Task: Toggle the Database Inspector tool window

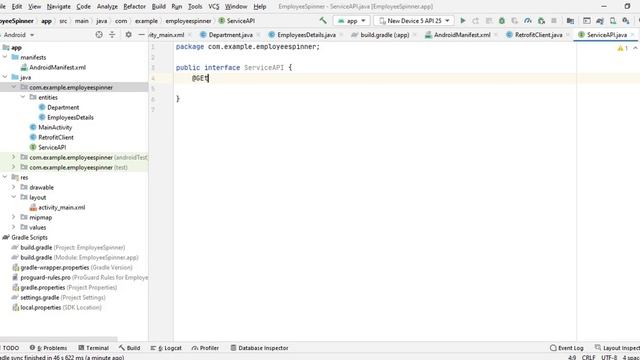Action: (x=260, y=348)
